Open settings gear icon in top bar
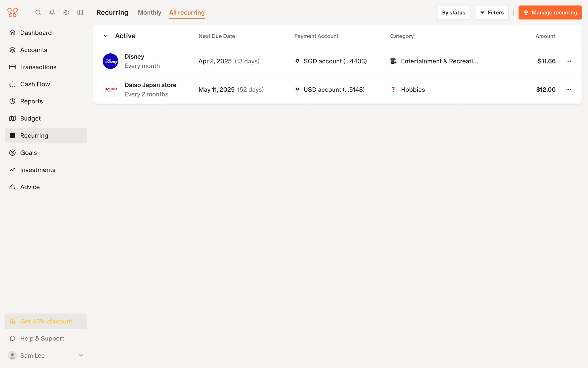588x368 pixels. (x=66, y=13)
